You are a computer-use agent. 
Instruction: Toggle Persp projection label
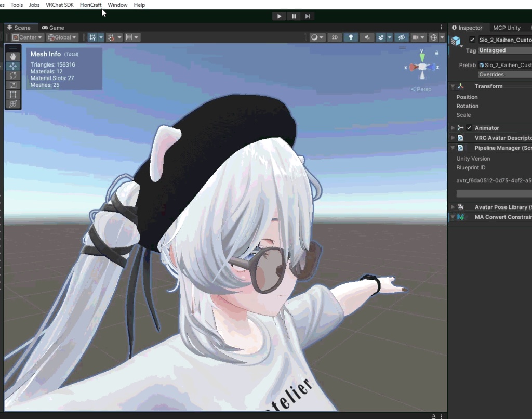pos(421,89)
